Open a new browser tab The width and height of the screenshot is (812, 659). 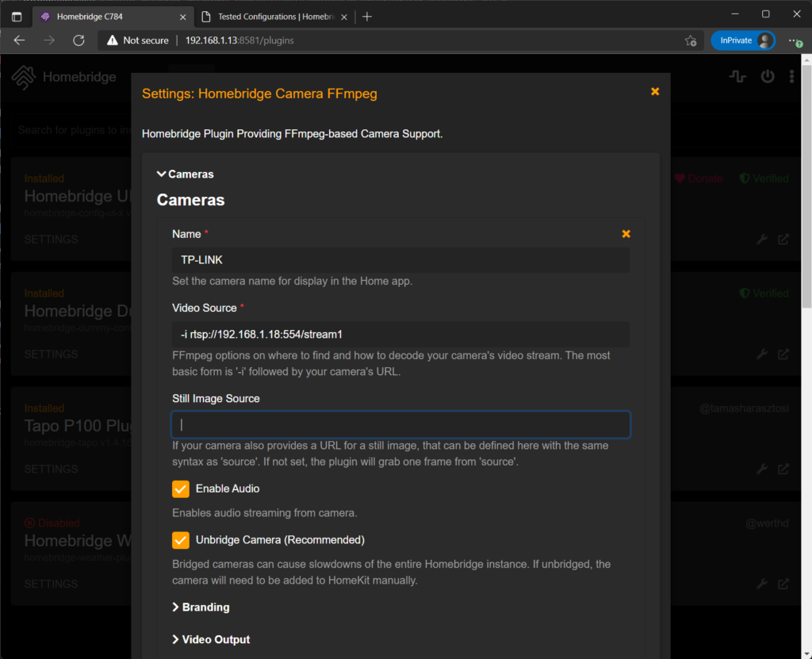pyautogui.click(x=367, y=17)
